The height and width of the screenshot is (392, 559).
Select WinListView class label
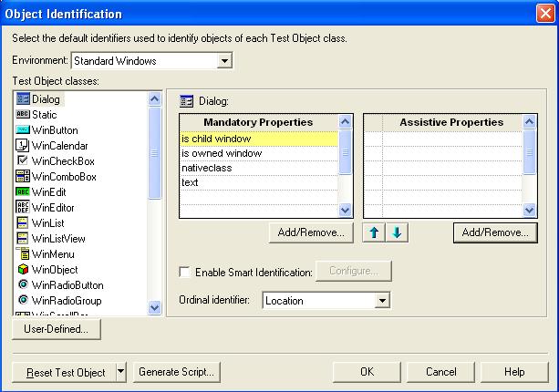[58, 239]
